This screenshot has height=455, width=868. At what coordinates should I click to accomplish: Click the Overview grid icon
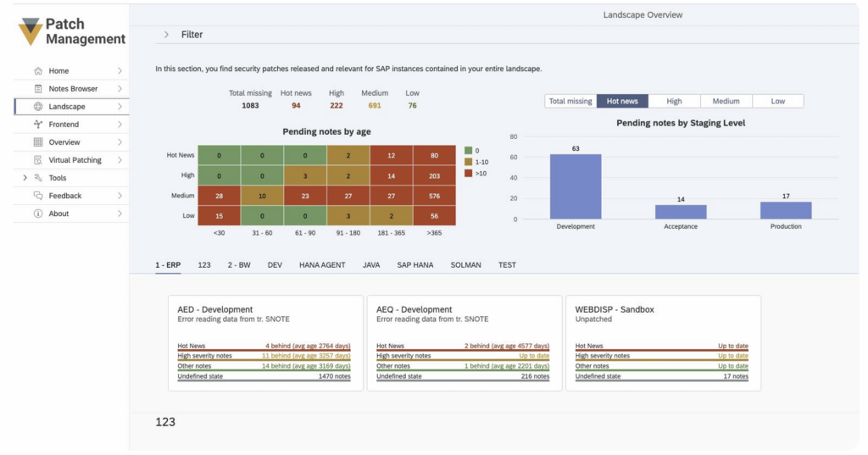(x=38, y=142)
